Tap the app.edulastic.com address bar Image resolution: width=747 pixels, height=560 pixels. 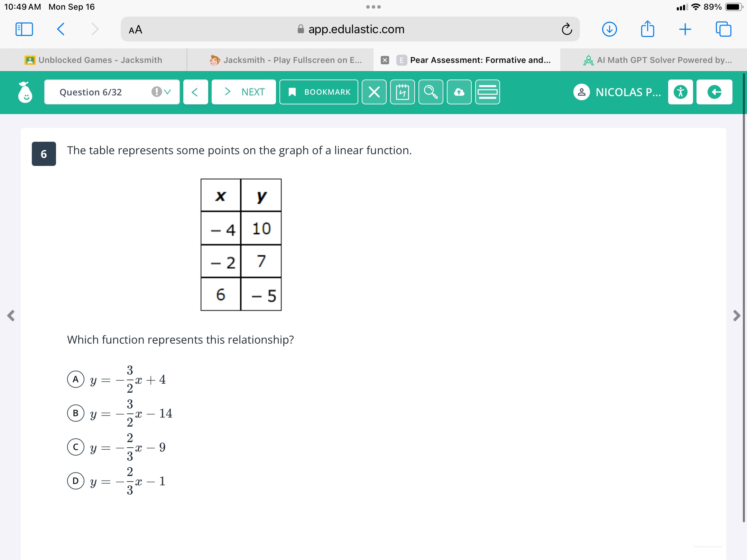coord(350,29)
